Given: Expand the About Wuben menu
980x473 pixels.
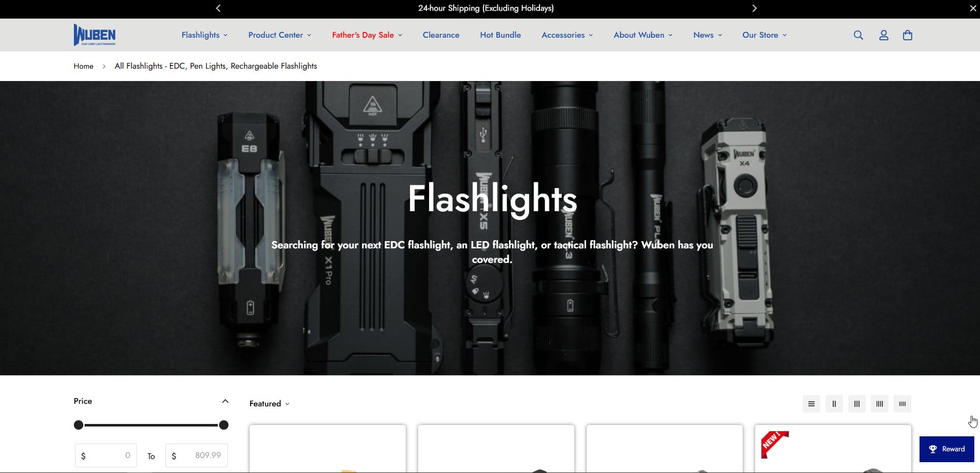Looking at the screenshot, I should (x=643, y=35).
